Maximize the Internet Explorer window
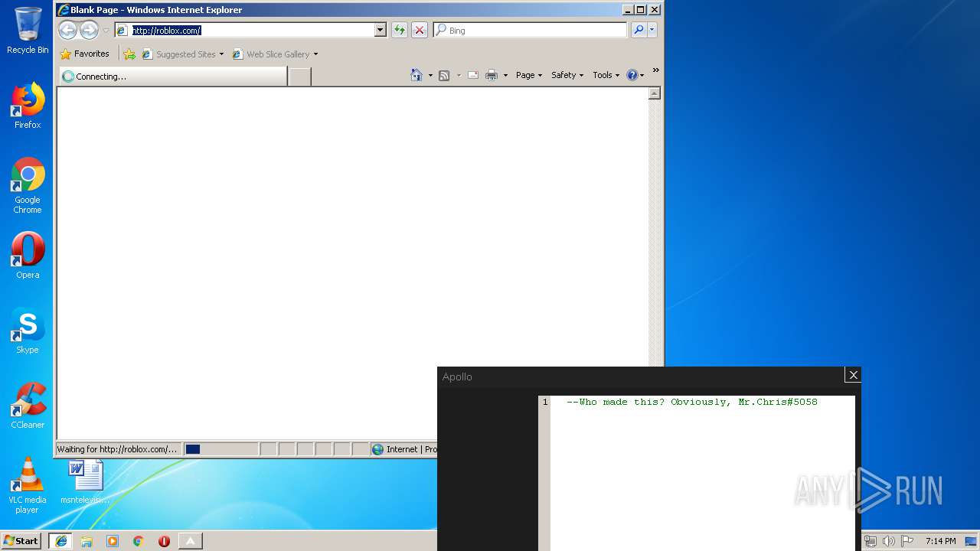 coord(641,10)
